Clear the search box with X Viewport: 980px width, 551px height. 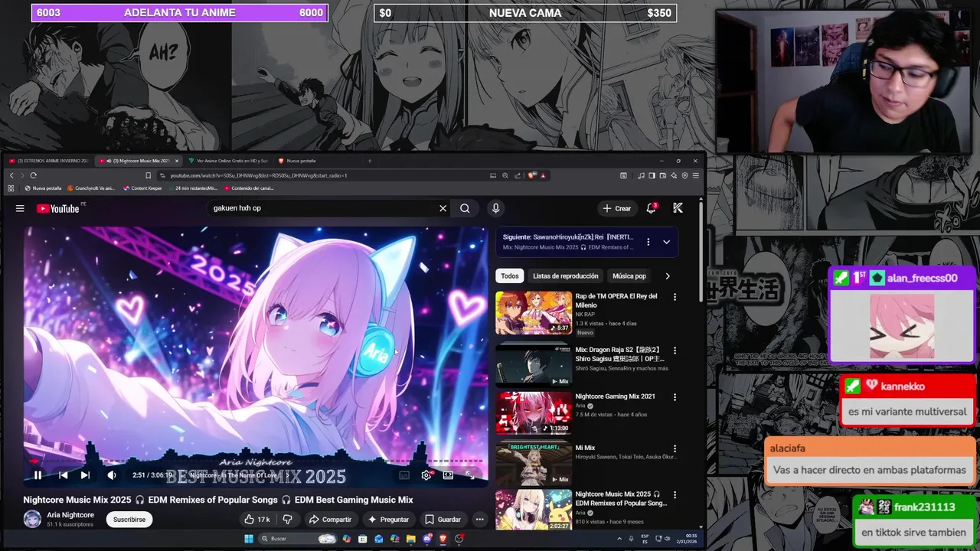[x=443, y=208]
